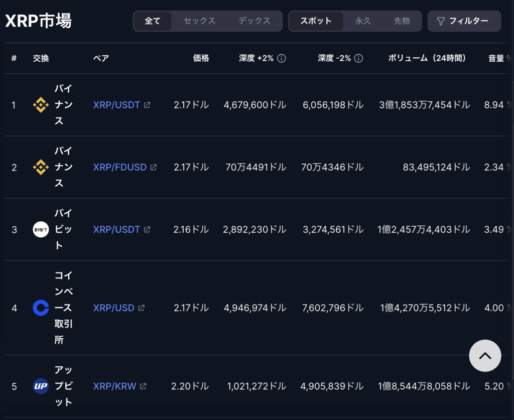Click the scroll-to-top arrow button
Screen dimensions: 514x420
pos(485,355)
